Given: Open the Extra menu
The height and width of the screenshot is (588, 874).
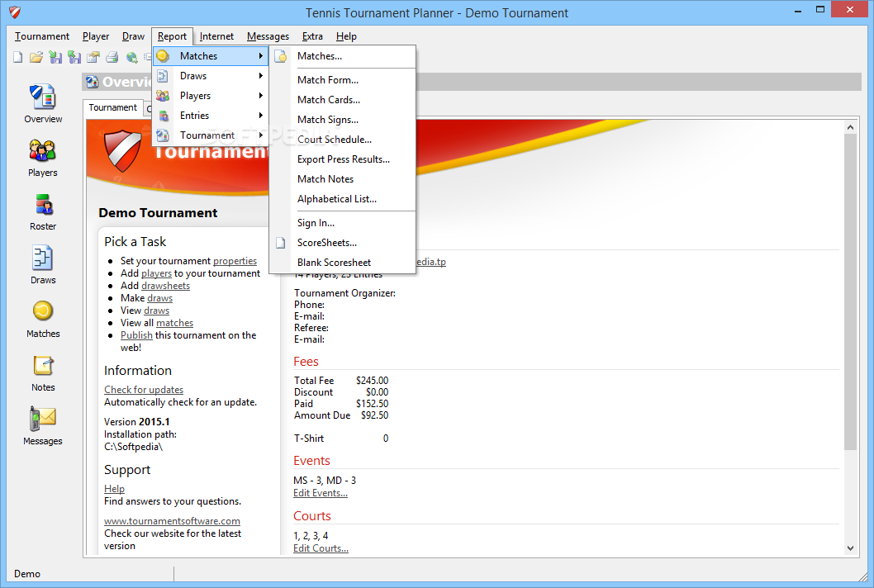Looking at the screenshot, I should 313,36.
